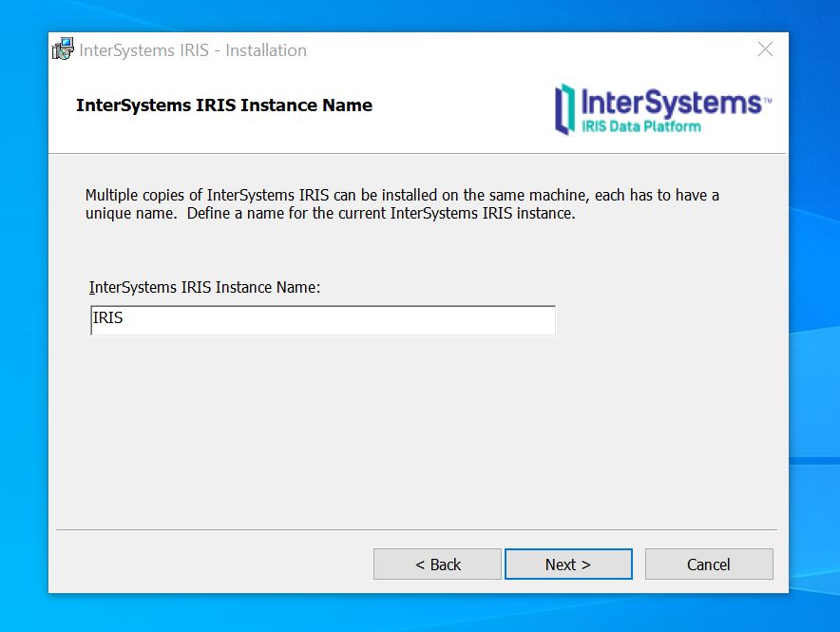
Task: Click the 'InterSystems IRIS Instance Name:' field label
Action: click(204, 288)
